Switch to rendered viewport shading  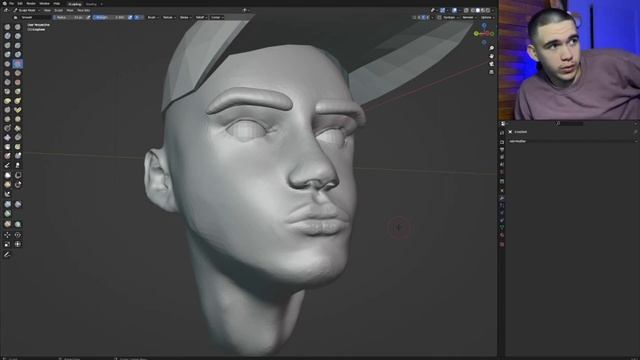tap(488, 10)
